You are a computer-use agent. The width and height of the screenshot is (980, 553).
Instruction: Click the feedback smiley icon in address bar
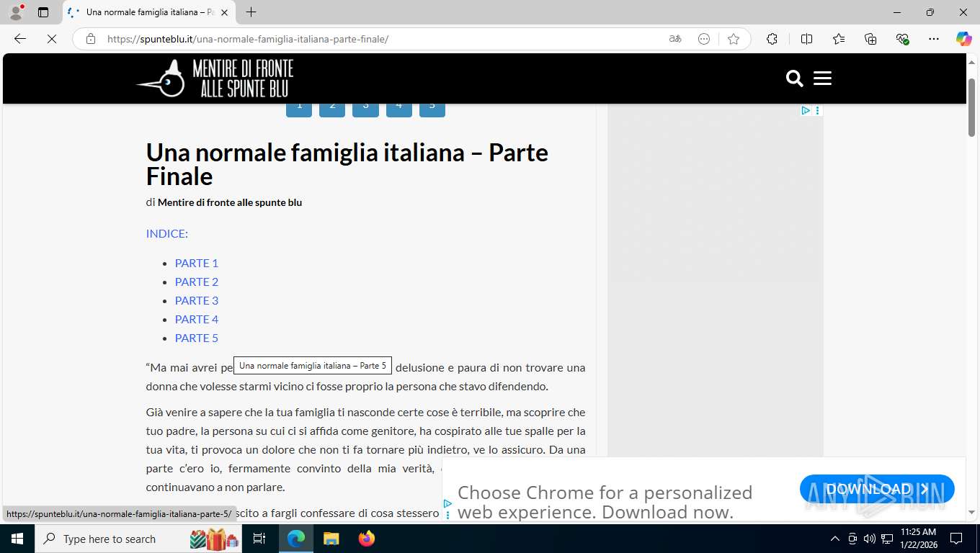[x=704, y=39]
